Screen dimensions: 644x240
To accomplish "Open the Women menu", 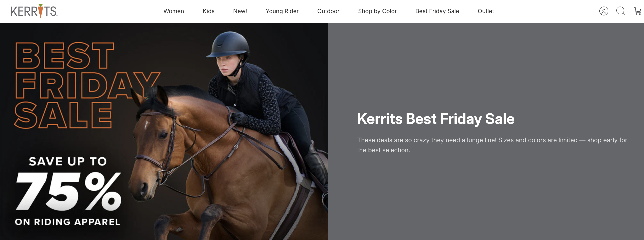I will pyautogui.click(x=173, y=11).
